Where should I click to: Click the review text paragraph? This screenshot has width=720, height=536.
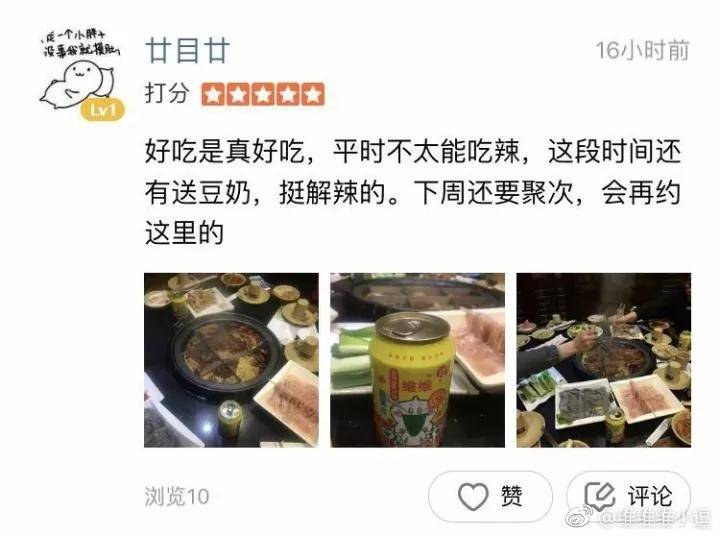(412, 192)
